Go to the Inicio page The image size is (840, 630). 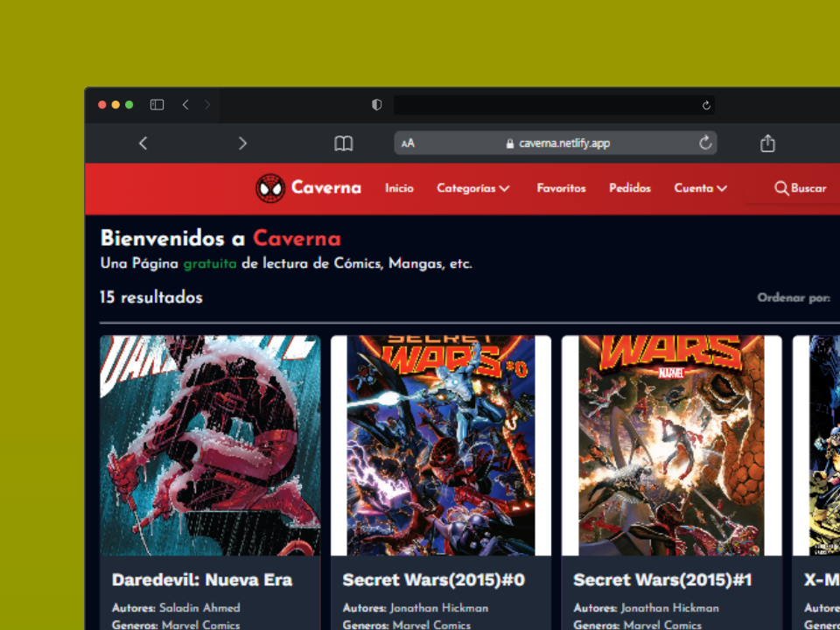399,188
